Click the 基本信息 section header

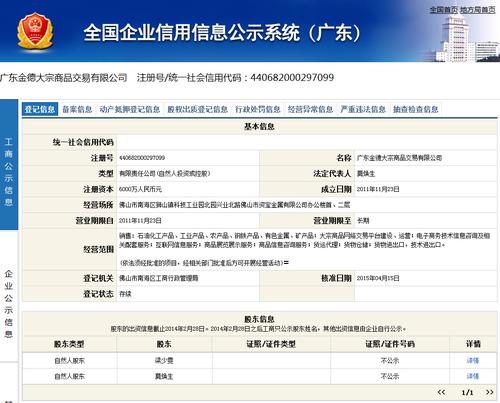click(x=259, y=127)
